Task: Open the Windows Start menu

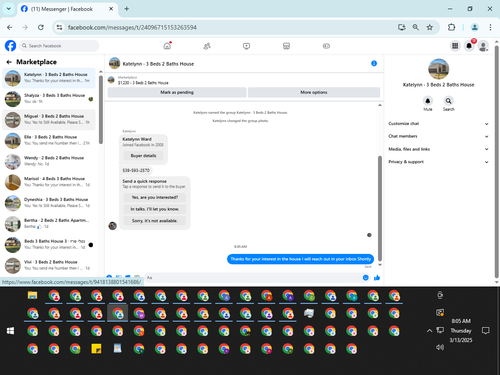Action: coord(11,331)
